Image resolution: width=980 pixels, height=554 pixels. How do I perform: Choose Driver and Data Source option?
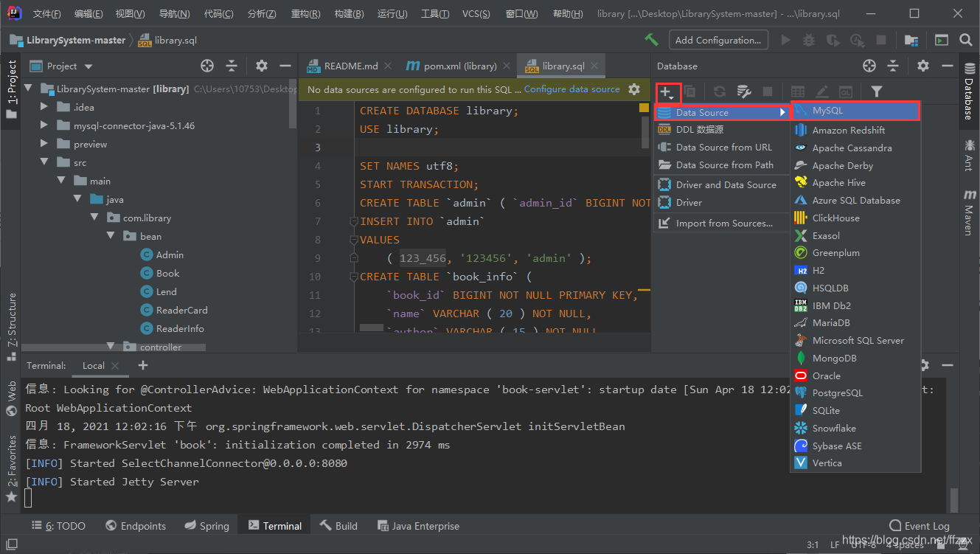[721, 184]
